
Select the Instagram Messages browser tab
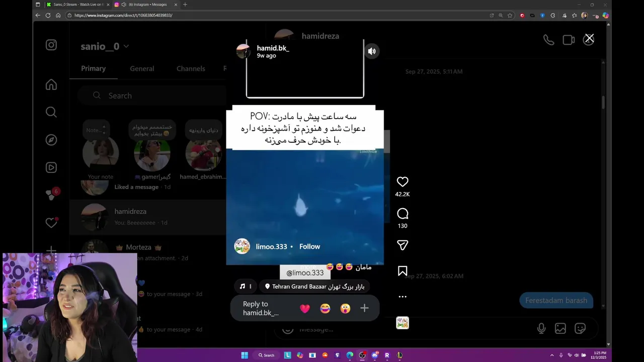pos(146,5)
